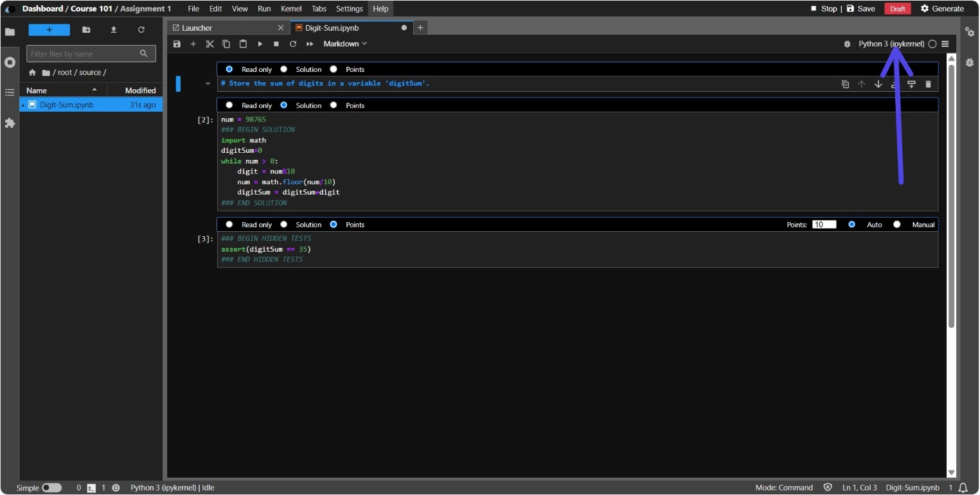Screen dimensions: 980x495
Task: Select Points option for cell [2]
Action: [x=334, y=105]
